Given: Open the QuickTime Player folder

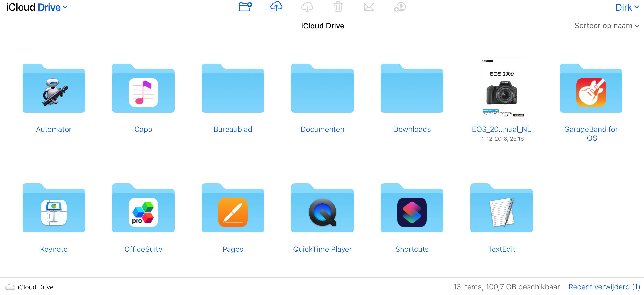Looking at the screenshot, I should point(322,208).
